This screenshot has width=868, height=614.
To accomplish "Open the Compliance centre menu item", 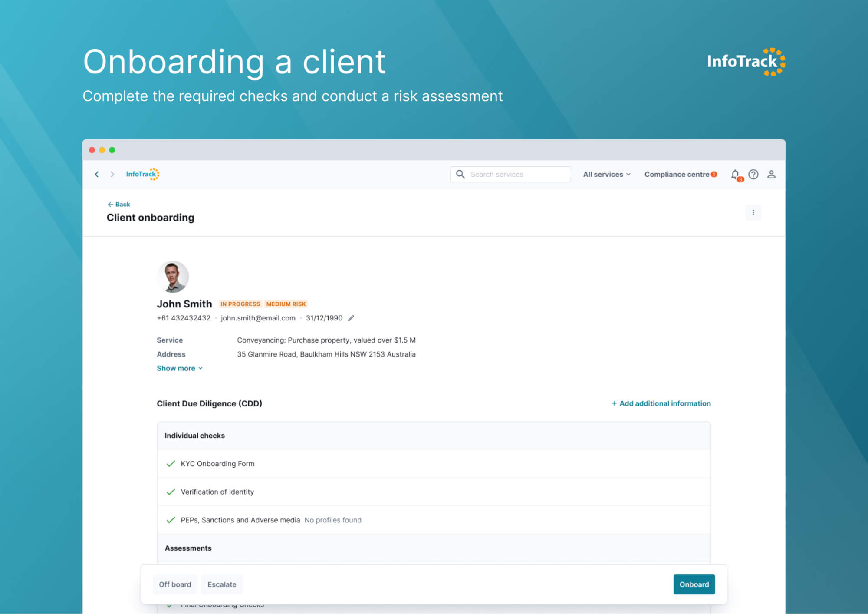I will coord(680,174).
